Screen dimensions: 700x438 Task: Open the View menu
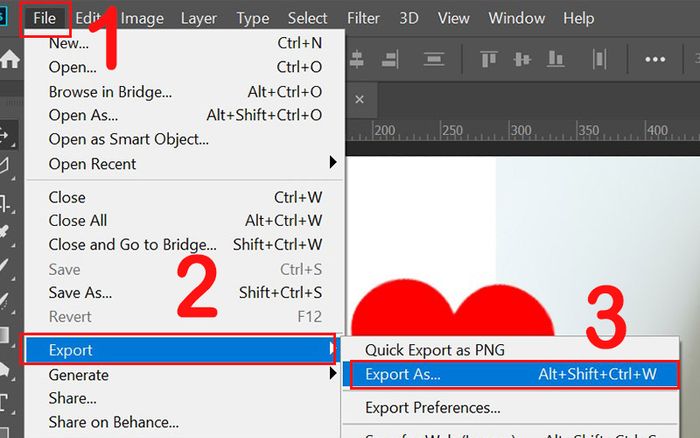coord(454,18)
